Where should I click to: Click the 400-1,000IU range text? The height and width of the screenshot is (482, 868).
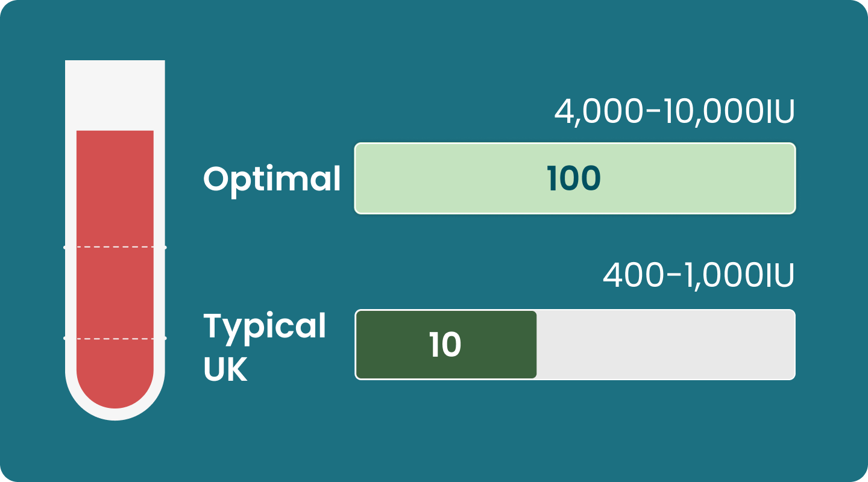pos(698,277)
